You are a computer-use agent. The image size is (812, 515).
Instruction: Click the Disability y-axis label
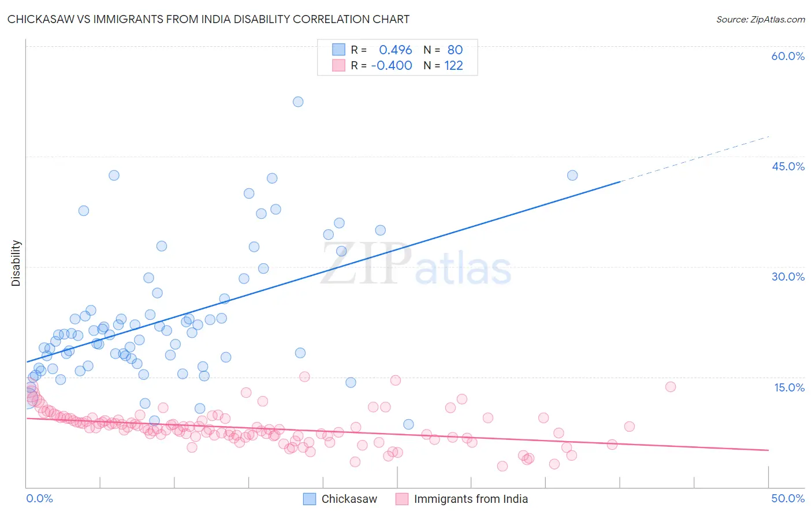(16, 263)
